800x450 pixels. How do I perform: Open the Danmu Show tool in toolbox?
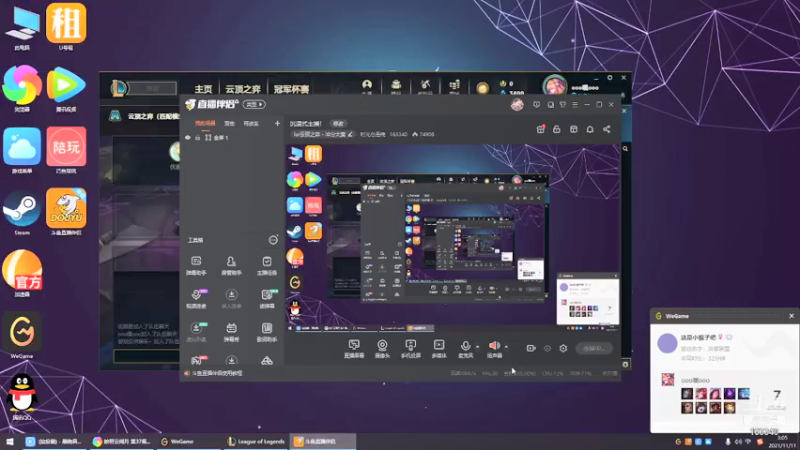[231, 332]
